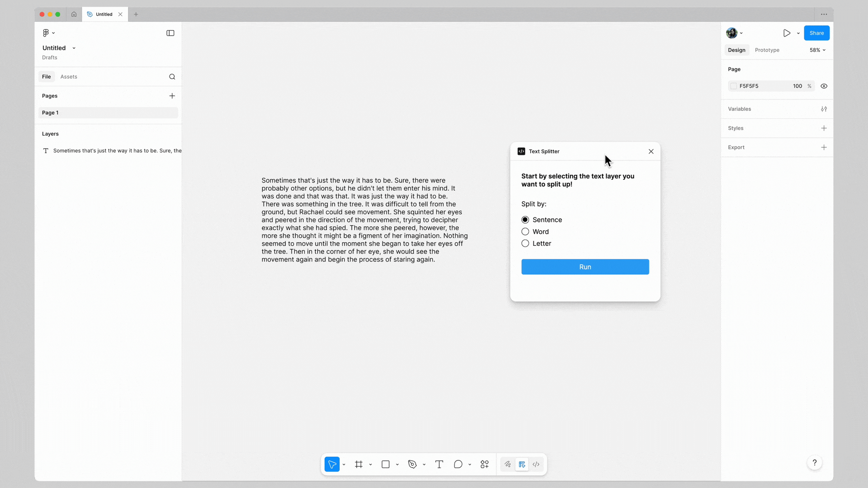868x488 pixels.
Task: Click the Run button in Text Splitter
Action: tap(585, 267)
